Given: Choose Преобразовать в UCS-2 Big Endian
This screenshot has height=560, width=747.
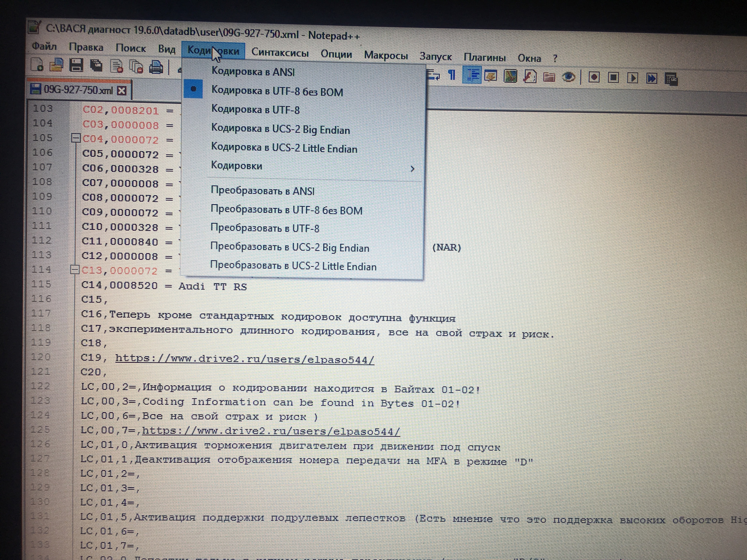Looking at the screenshot, I should 303,247.
